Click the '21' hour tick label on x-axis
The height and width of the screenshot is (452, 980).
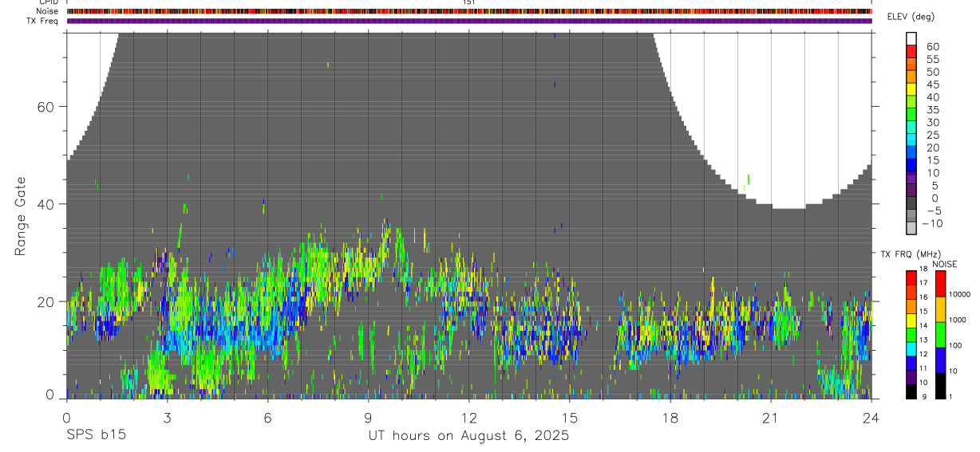click(771, 418)
